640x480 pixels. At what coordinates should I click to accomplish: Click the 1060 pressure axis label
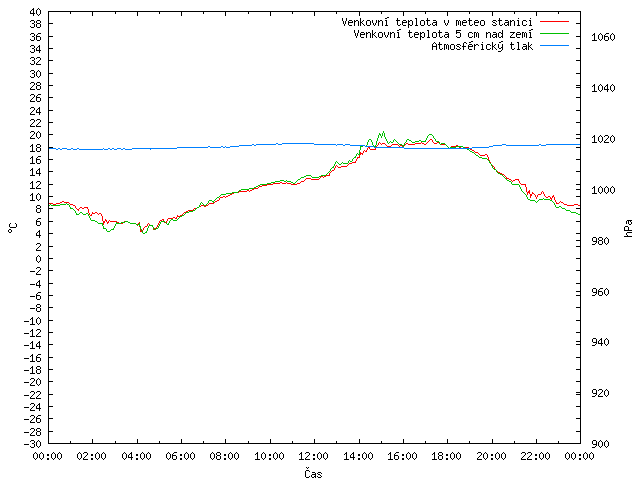(603, 37)
